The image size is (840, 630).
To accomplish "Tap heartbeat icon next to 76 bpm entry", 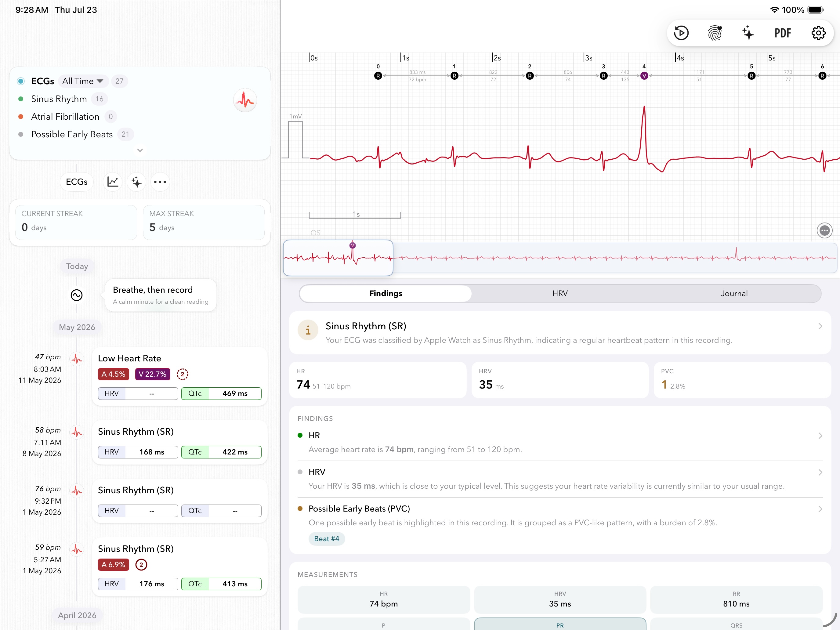I will click(x=77, y=491).
